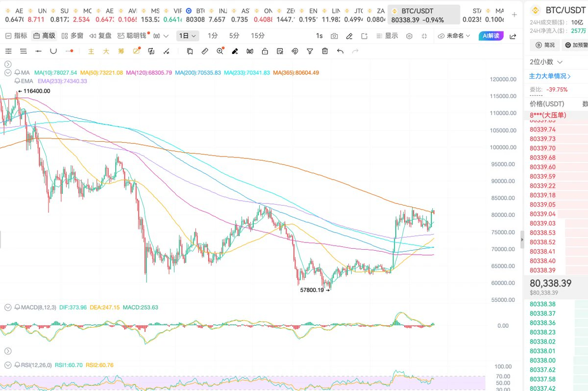Collapse the MACD indicator panel
The width and height of the screenshot is (588, 391).
tap(7, 307)
